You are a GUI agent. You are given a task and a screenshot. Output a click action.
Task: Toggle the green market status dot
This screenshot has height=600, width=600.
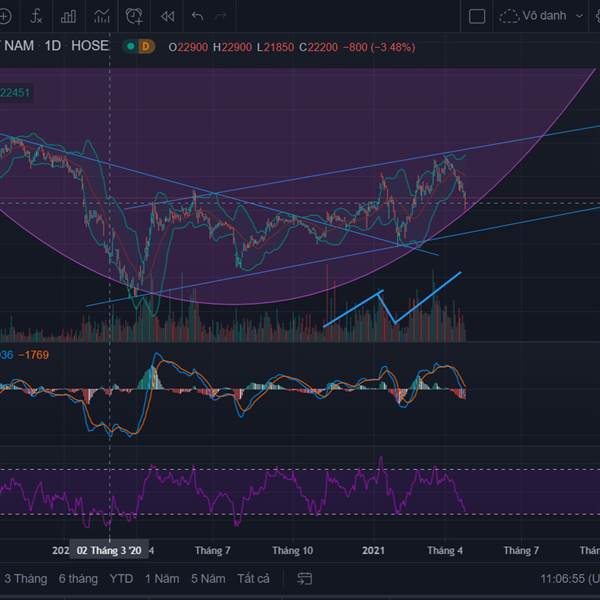(x=130, y=46)
